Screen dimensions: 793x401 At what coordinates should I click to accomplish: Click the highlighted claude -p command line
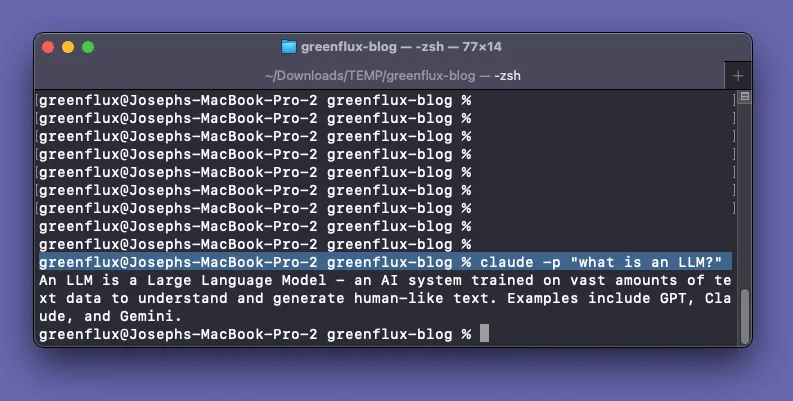pos(380,262)
